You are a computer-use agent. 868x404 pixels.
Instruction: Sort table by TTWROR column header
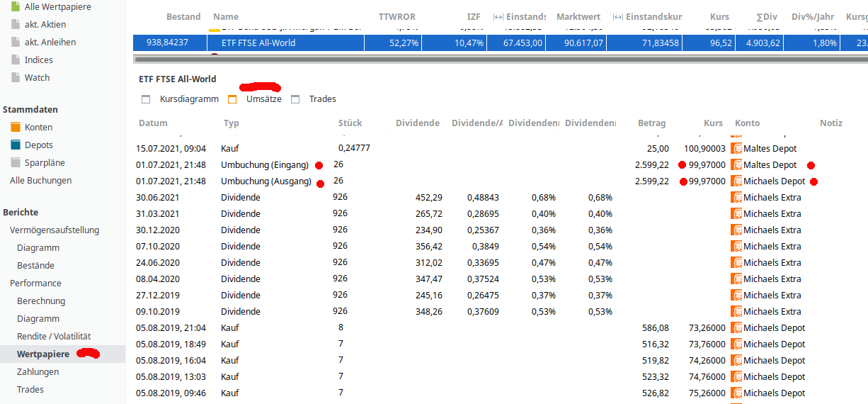point(397,16)
